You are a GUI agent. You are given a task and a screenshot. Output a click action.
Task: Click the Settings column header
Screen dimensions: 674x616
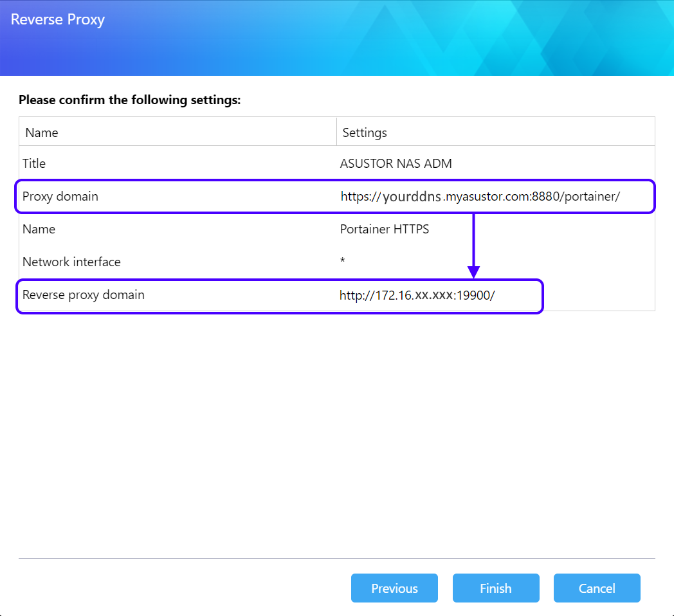(x=365, y=132)
